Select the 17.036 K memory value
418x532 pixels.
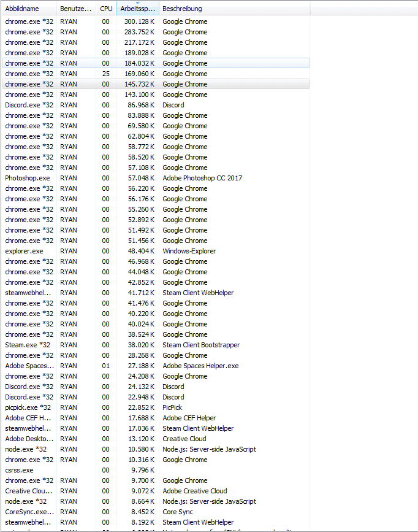pos(141,428)
